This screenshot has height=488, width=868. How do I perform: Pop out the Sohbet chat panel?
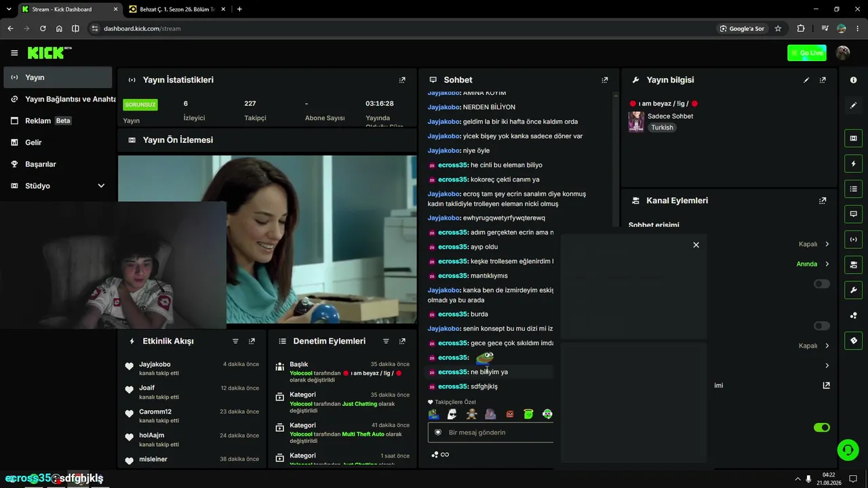click(x=605, y=80)
